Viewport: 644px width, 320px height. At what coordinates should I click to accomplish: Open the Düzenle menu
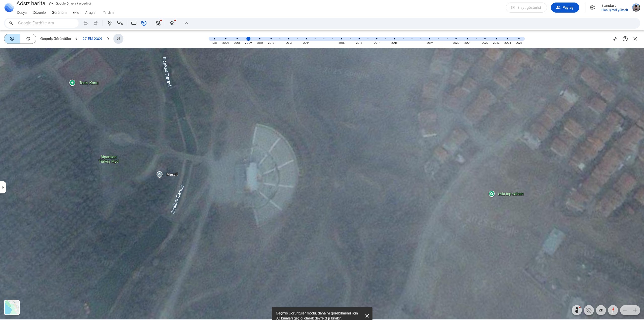tap(39, 13)
